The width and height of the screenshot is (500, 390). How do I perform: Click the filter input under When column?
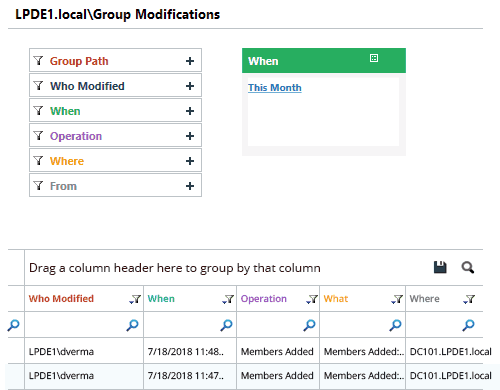pos(183,325)
